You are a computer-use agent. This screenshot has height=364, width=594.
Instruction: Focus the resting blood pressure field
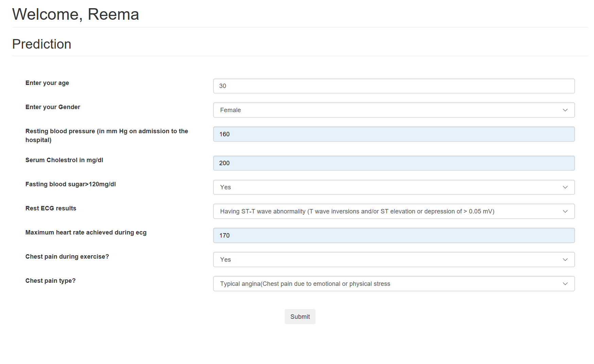pyautogui.click(x=394, y=134)
